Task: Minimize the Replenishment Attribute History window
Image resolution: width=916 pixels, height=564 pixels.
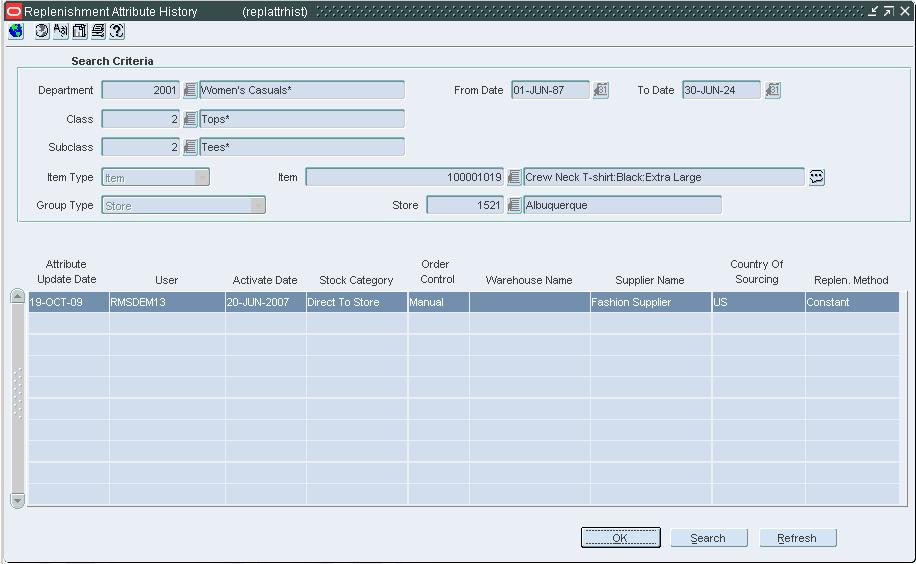Action: coord(873,11)
